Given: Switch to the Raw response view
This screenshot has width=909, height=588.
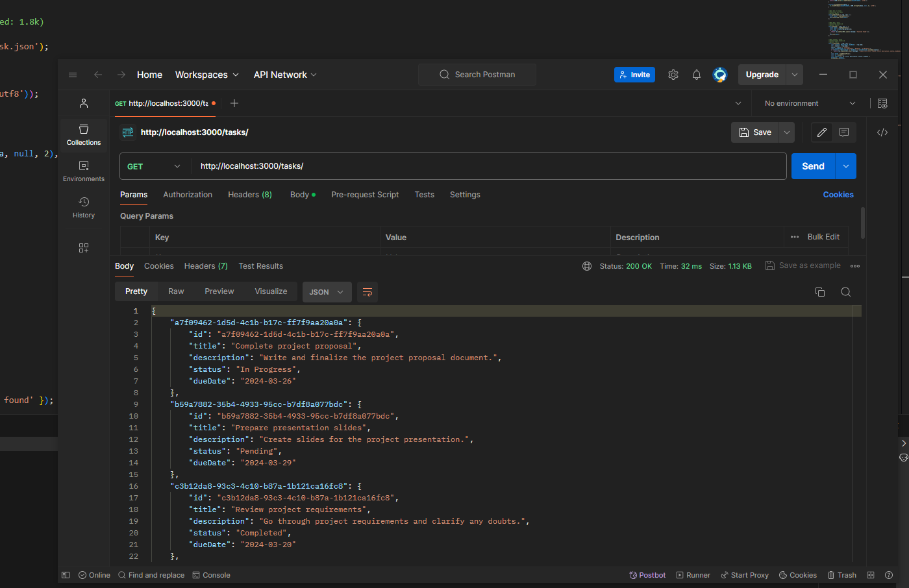Looking at the screenshot, I should [176, 291].
